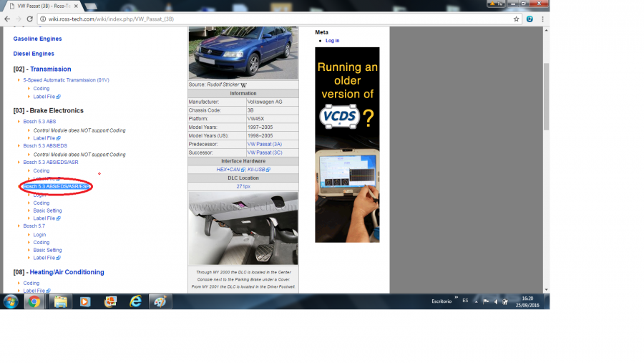This screenshot has width=644, height=363.
Task: Open Chrome from the taskbar
Action: coord(34,301)
